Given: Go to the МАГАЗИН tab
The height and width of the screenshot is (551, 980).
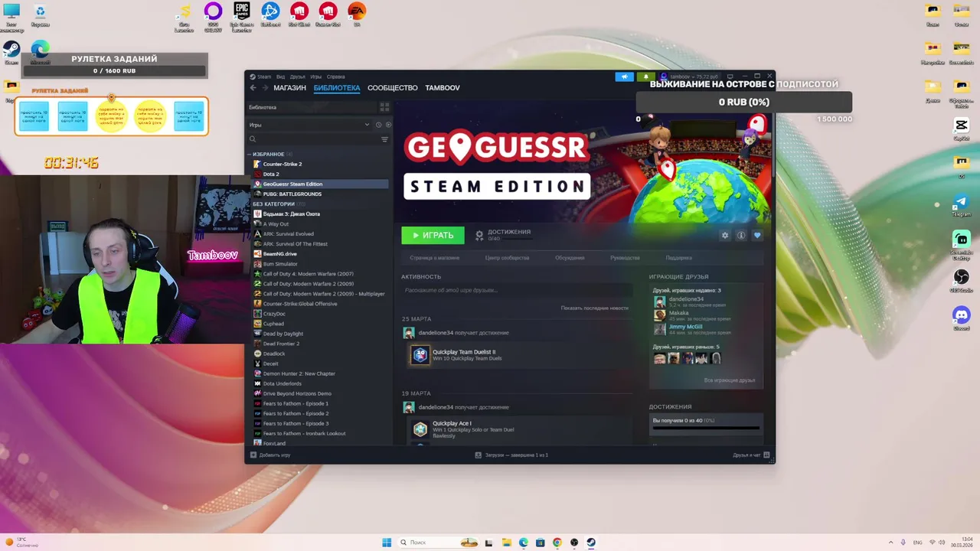Looking at the screenshot, I should (x=289, y=88).
